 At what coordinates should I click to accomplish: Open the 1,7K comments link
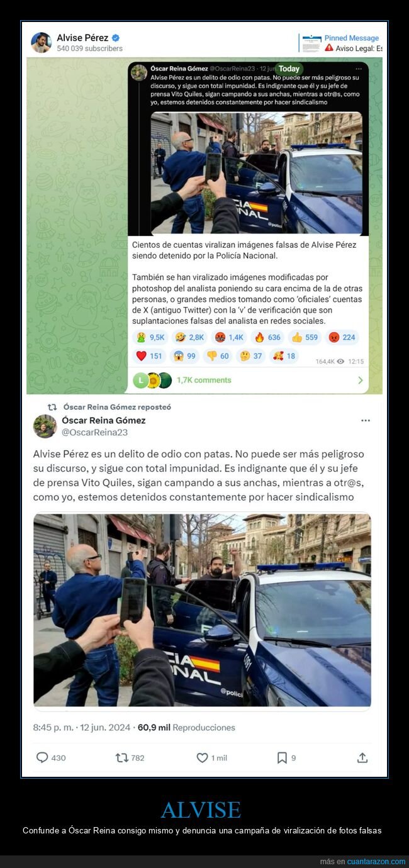(x=204, y=380)
